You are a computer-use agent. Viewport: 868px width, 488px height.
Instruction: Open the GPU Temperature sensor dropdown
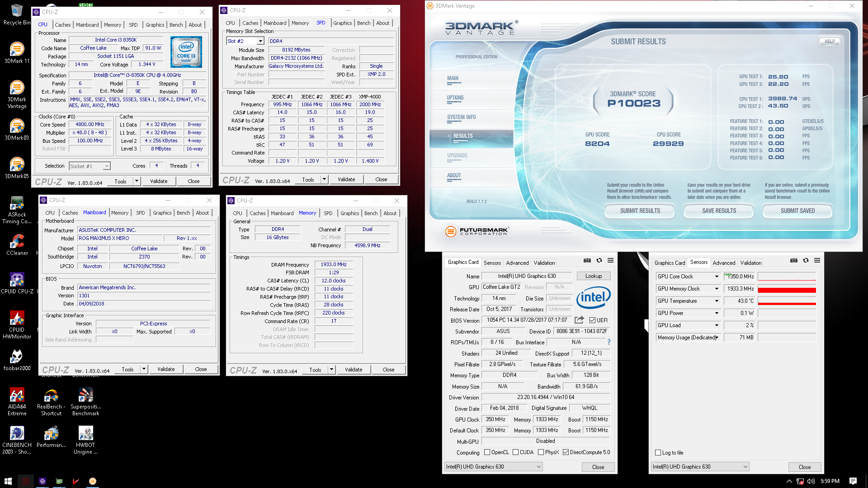point(716,301)
